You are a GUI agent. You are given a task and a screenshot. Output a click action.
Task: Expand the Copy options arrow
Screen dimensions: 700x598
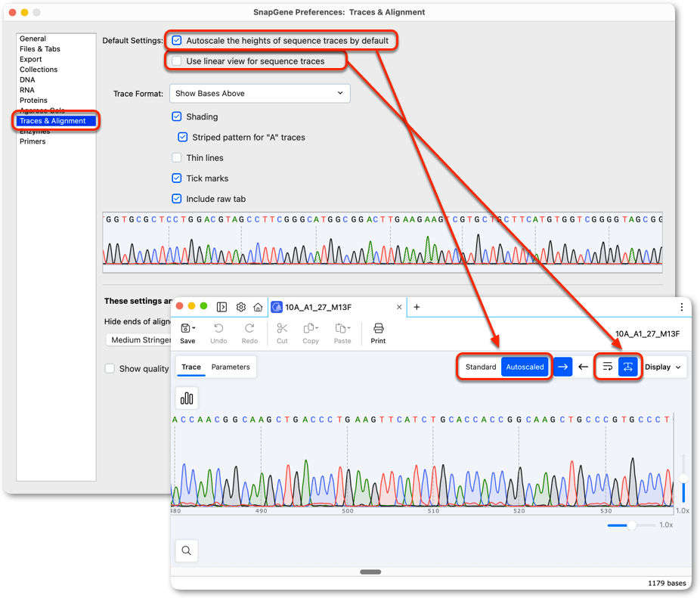317,328
